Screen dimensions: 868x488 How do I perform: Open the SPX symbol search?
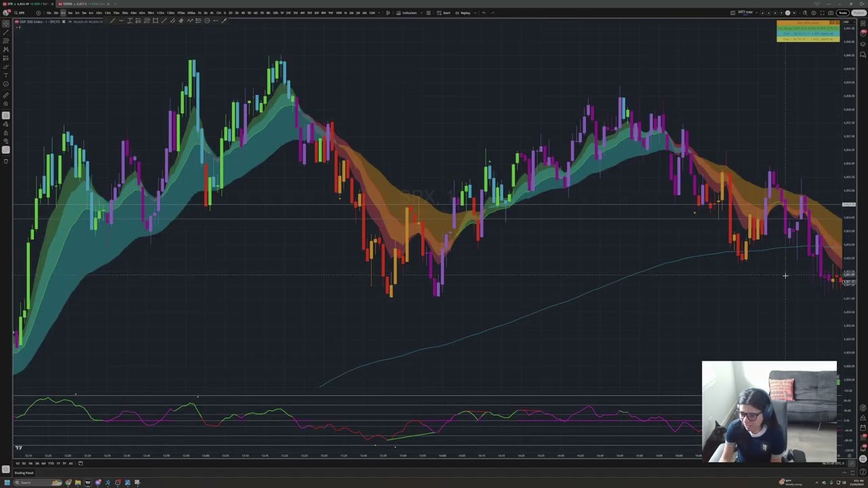(20, 13)
